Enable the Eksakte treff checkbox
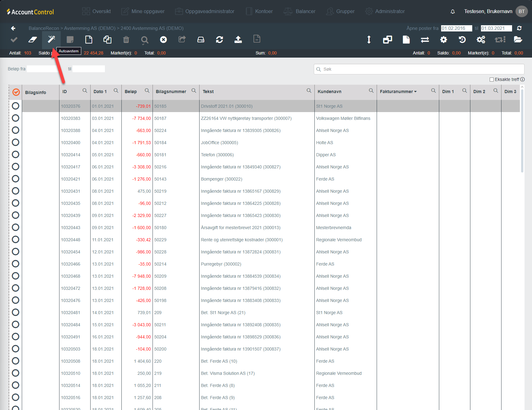Image resolution: width=532 pixels, height=410 pixels. (492, 79)
